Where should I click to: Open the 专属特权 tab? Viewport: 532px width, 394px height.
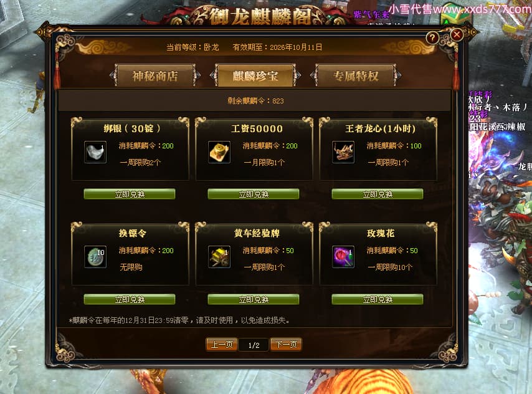[356, 75]
